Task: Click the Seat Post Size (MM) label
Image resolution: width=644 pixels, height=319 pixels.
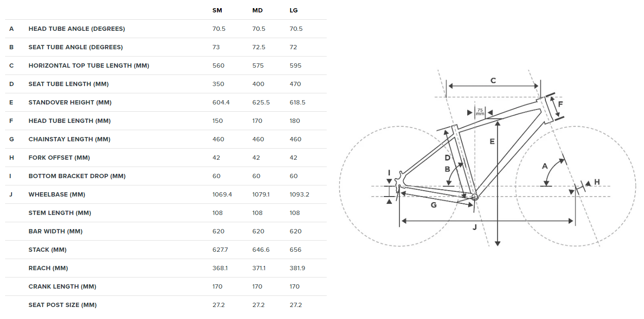Action: tap(63, 305)
